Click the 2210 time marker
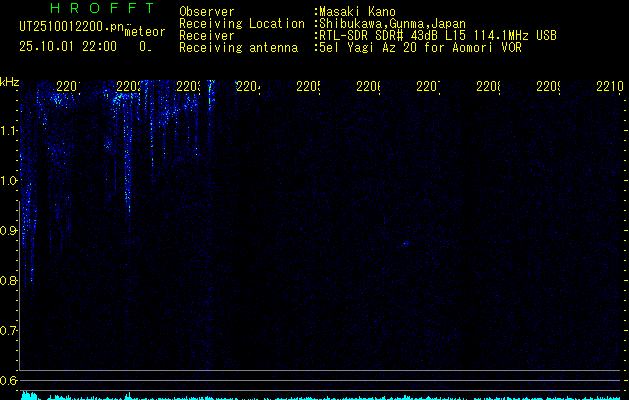 click(610, 86)
